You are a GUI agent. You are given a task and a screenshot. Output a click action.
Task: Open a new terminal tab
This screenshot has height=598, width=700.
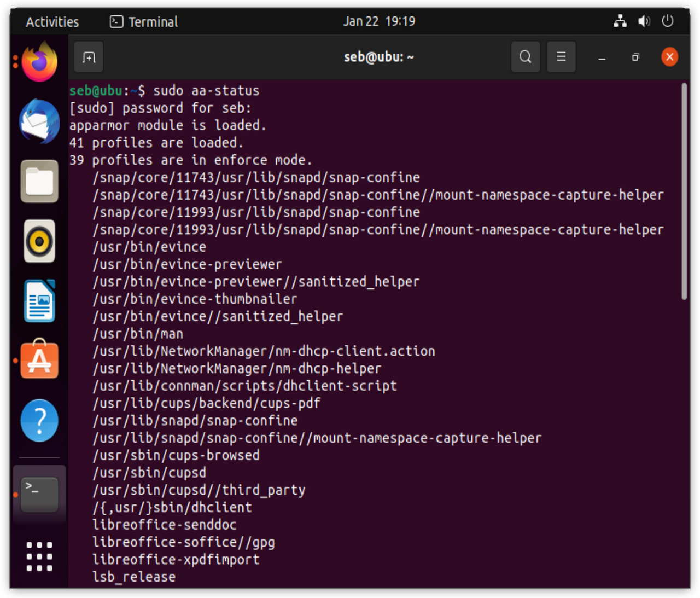pyautogui.click(x=89, y=57)
